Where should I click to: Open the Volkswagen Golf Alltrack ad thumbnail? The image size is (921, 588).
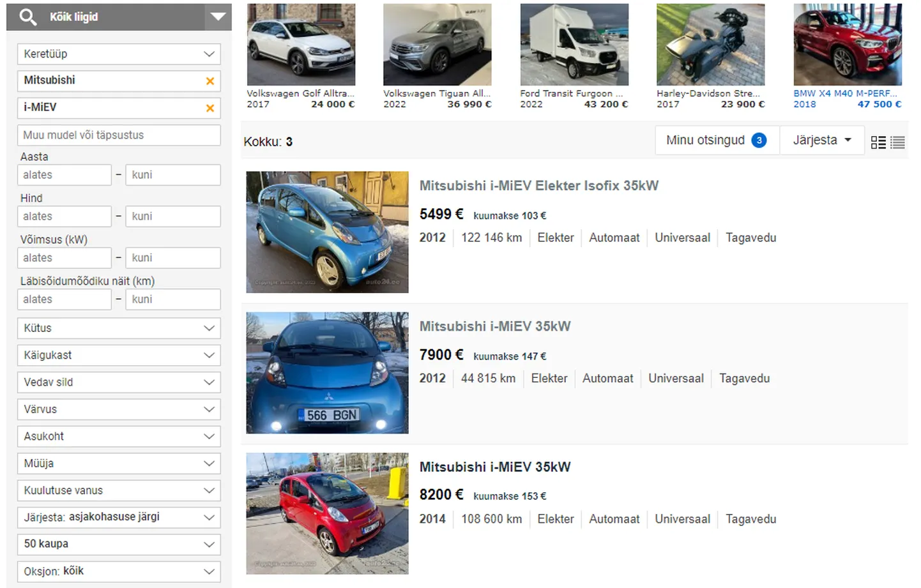301,45
